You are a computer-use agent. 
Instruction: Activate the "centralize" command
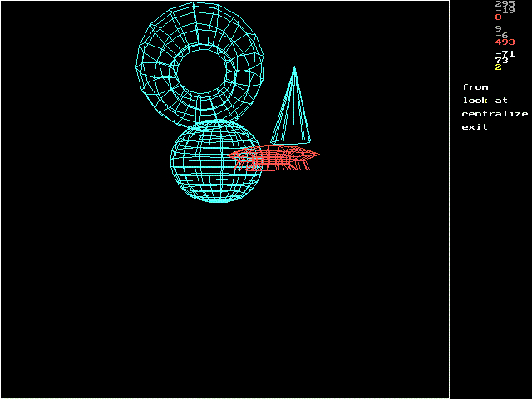tap(495, 114)
